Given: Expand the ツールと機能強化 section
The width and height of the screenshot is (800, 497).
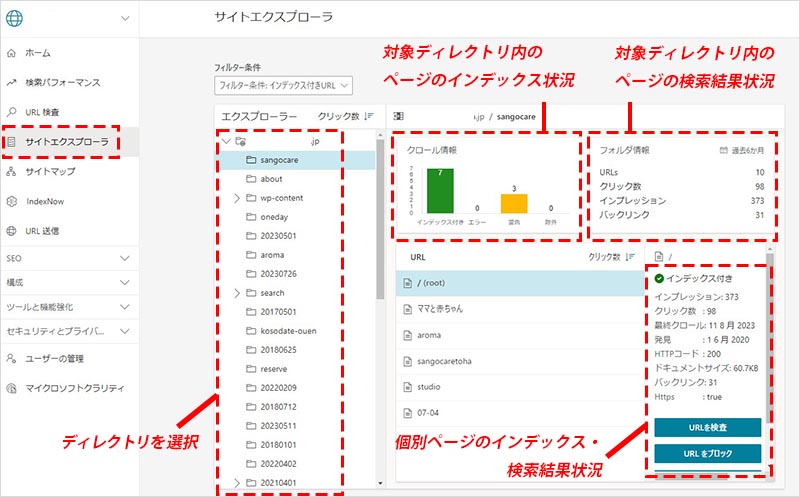Looking at the screenshot, I should pos(125,306).
